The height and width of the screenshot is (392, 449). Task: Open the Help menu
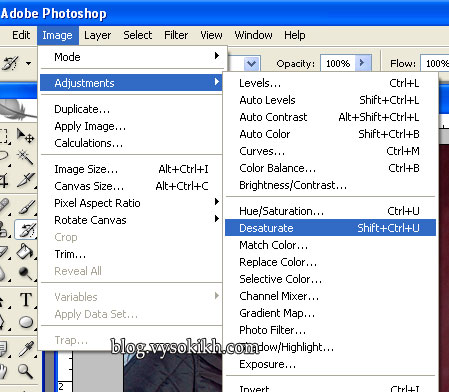[x=295, y=35]
